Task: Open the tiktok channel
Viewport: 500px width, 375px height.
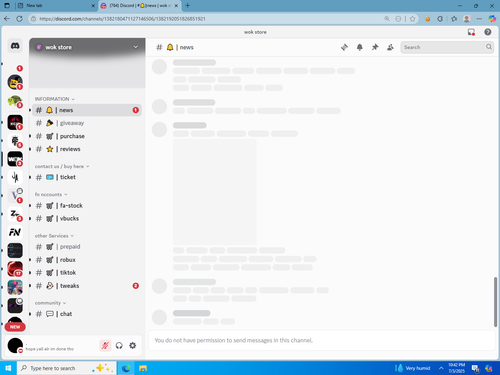Action: [87, 273]
